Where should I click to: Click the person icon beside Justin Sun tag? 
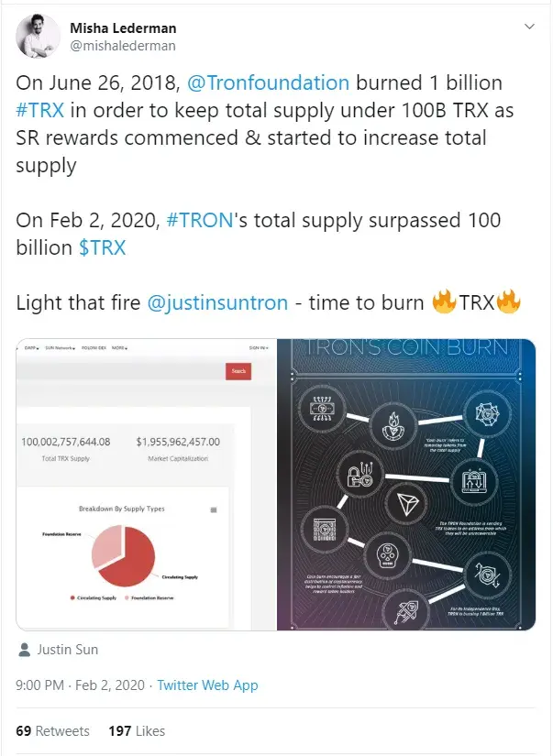(24, 650)
